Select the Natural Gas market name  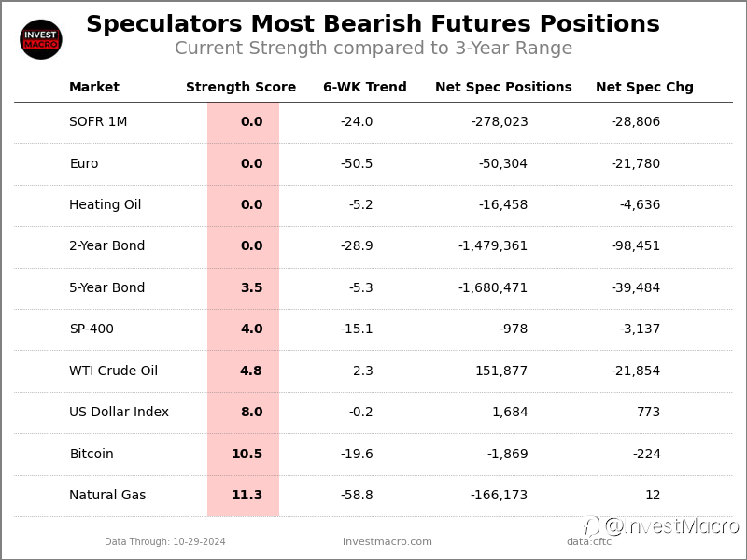pos(107,496)
